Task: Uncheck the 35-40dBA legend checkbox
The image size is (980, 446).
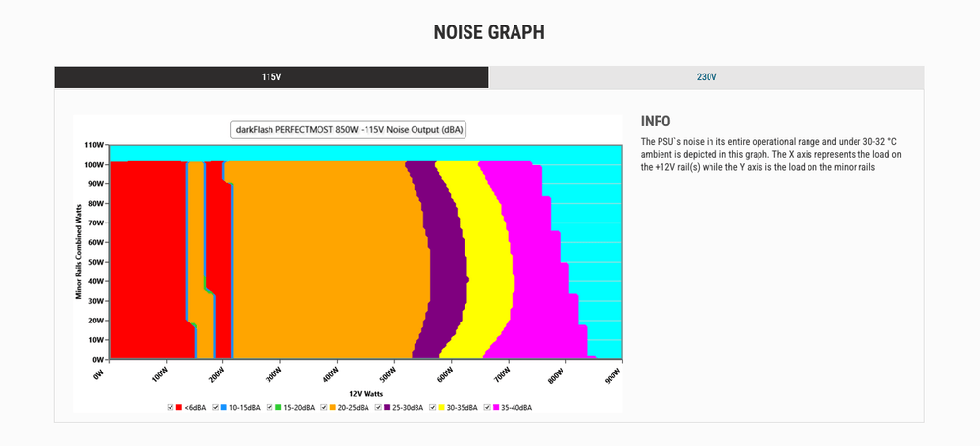Action: (485, 406)
